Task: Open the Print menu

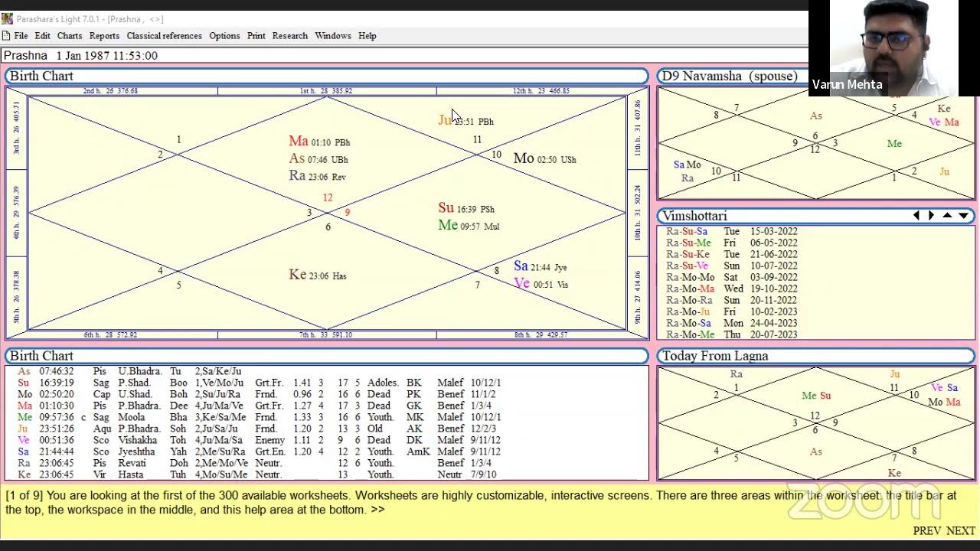Action: [x=256, y=36]
